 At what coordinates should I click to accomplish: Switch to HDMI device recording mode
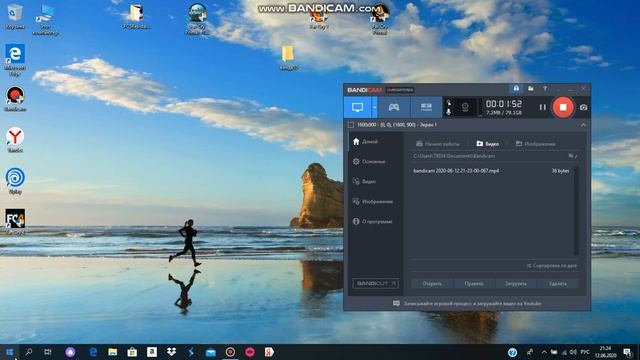[x=426, y=107]
